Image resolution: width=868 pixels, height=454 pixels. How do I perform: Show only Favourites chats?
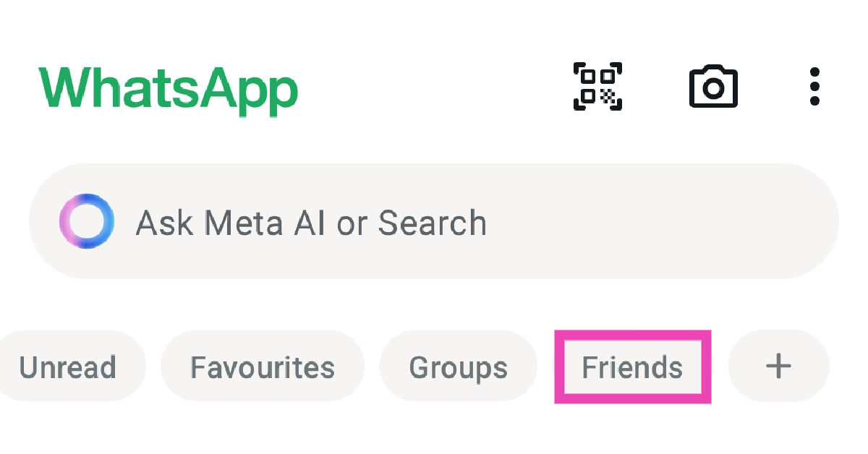[x=262, y=367]
